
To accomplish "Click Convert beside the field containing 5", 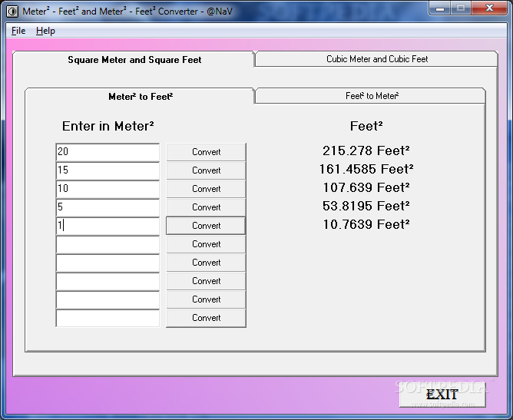I will 206,207.
